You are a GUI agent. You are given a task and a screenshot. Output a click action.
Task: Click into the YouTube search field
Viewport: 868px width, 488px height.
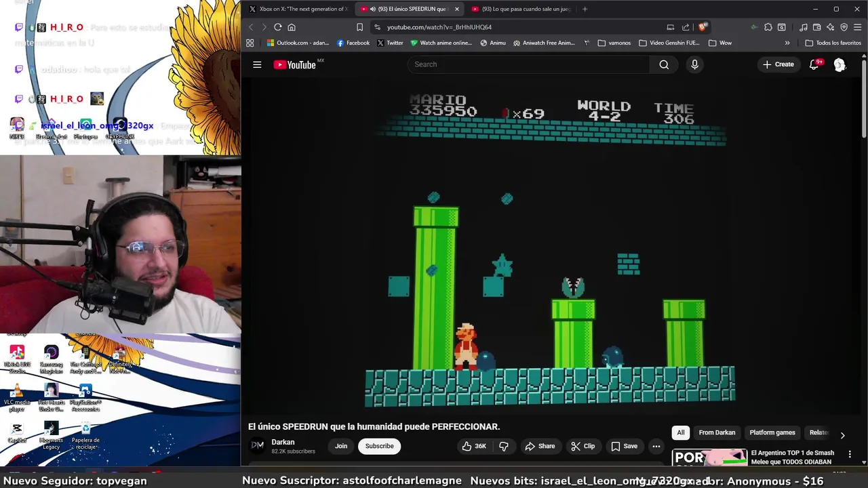[529, 64]
